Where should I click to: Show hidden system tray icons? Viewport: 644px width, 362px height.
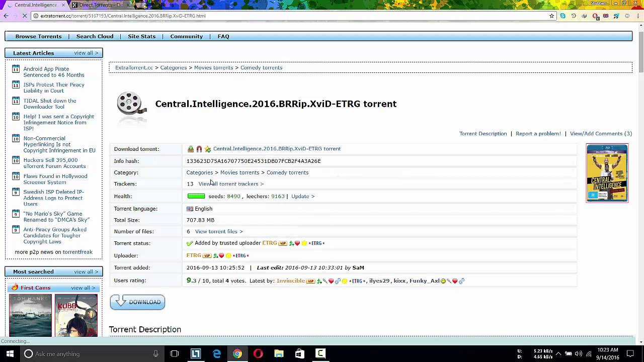click(558, 353)
